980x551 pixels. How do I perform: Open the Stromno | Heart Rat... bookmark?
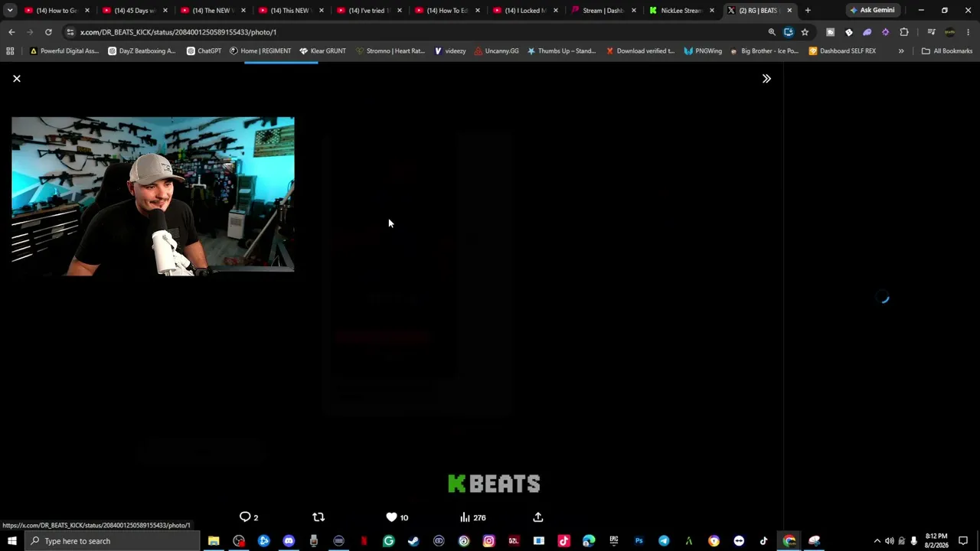pos(390,51)
